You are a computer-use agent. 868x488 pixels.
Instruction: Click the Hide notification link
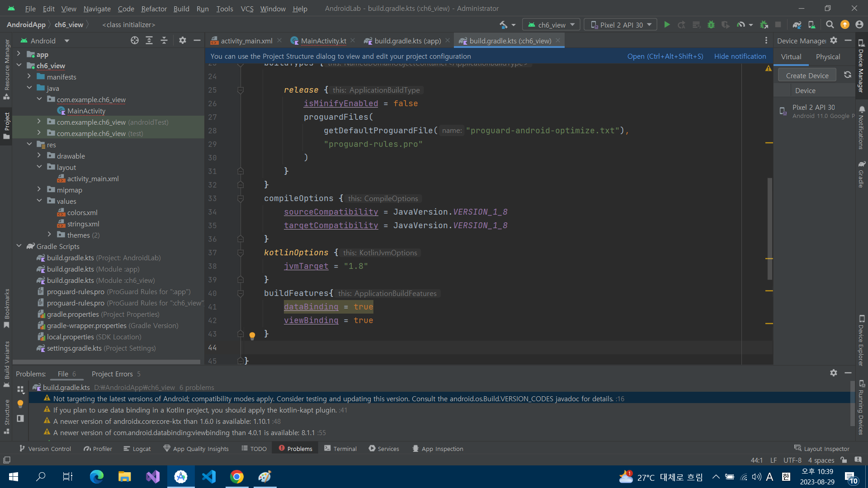[x=740, y=56]
